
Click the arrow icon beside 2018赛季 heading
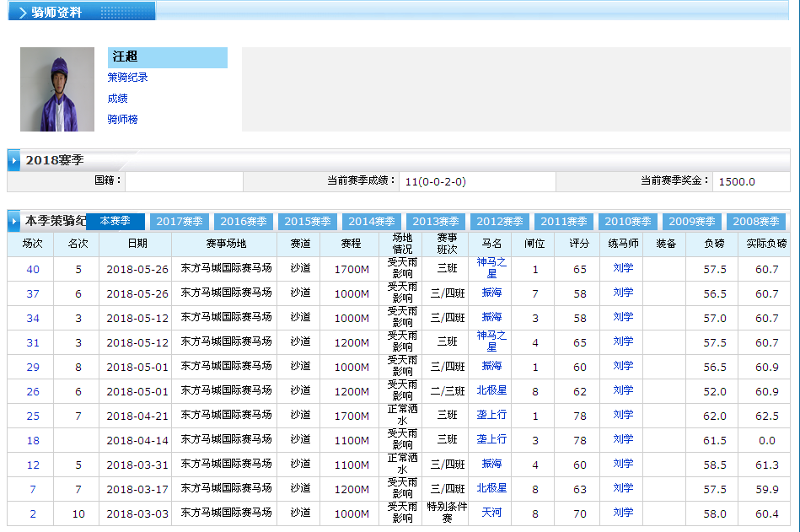15,160
